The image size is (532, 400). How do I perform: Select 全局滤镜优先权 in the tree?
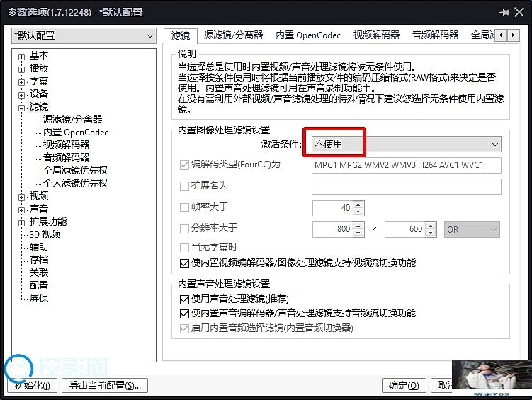point(75,170)
